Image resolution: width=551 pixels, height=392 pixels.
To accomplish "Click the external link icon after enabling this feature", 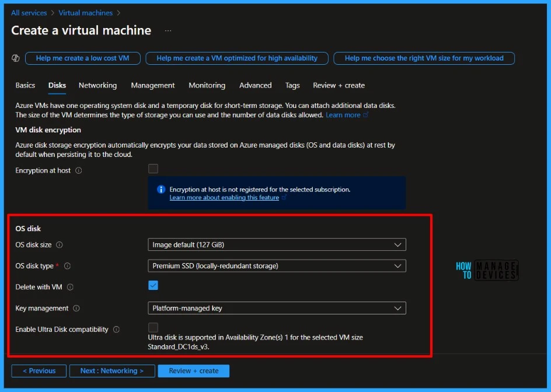I will [284, 197].
